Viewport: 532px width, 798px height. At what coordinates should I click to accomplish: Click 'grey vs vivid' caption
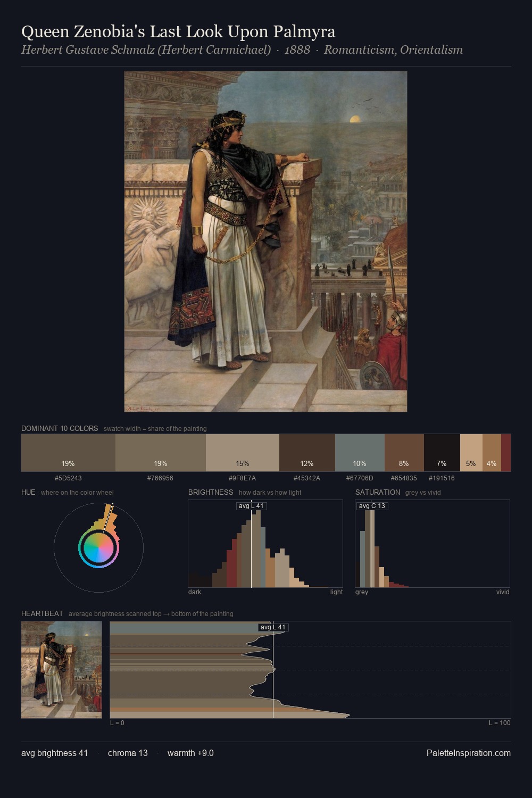click(423, 493)
